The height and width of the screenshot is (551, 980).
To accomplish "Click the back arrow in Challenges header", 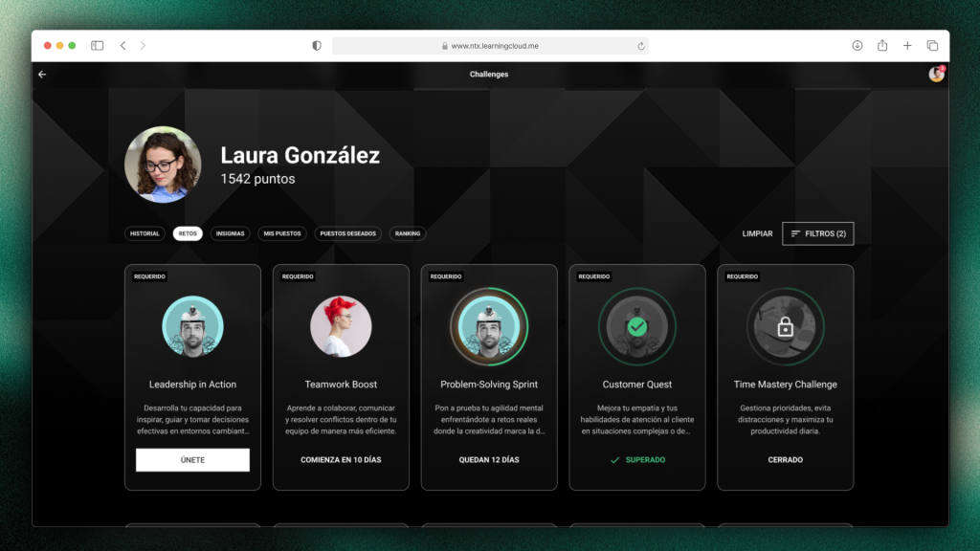I will tap(42, 75).
